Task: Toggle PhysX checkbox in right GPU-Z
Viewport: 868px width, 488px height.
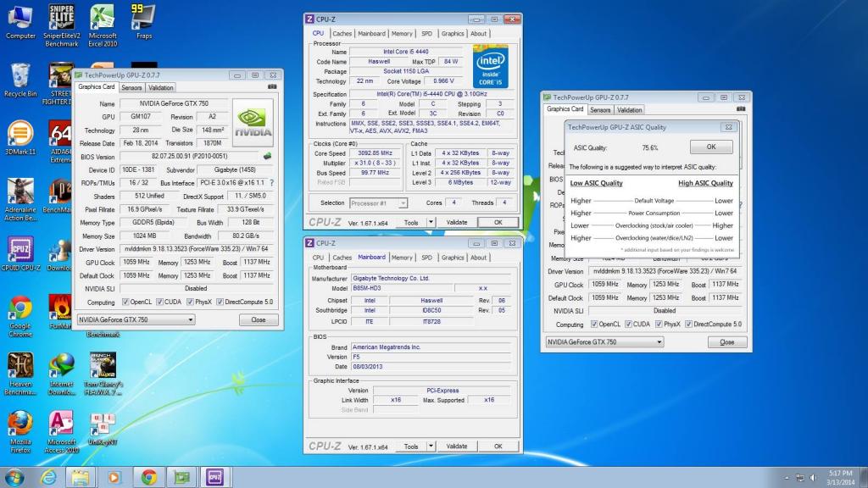Action: pos(659,324)
